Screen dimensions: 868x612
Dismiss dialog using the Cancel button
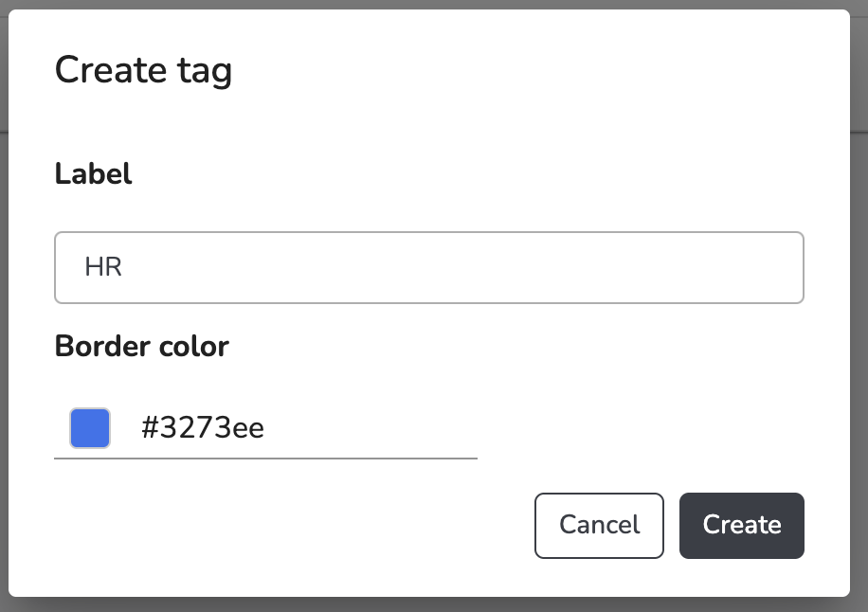(x=599, y=525)
